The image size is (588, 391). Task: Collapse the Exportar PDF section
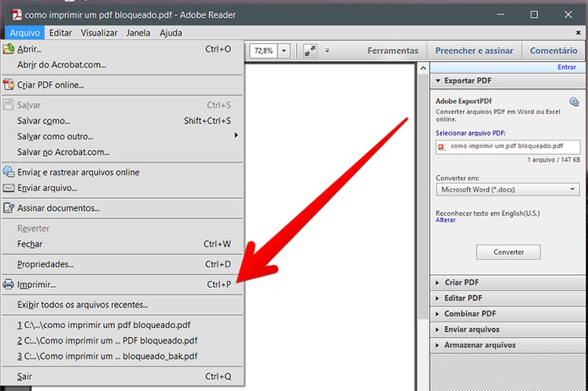click(467, 80)
